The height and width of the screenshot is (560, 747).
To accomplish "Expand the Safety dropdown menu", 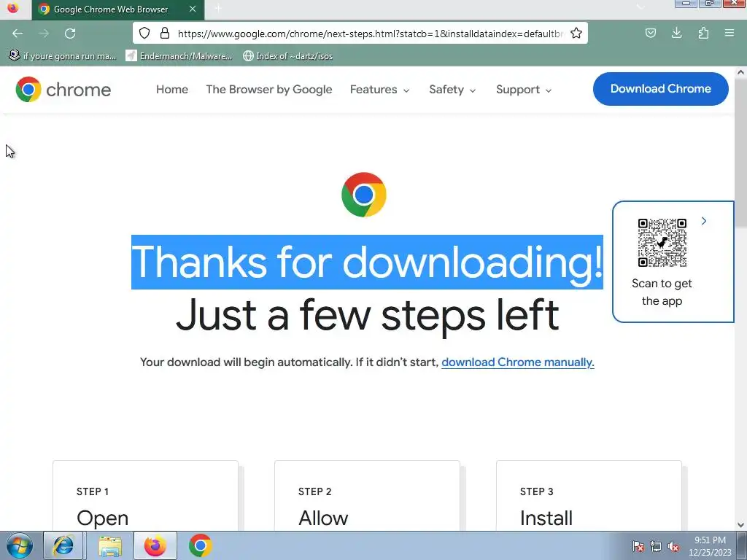I will coord(452,90).
